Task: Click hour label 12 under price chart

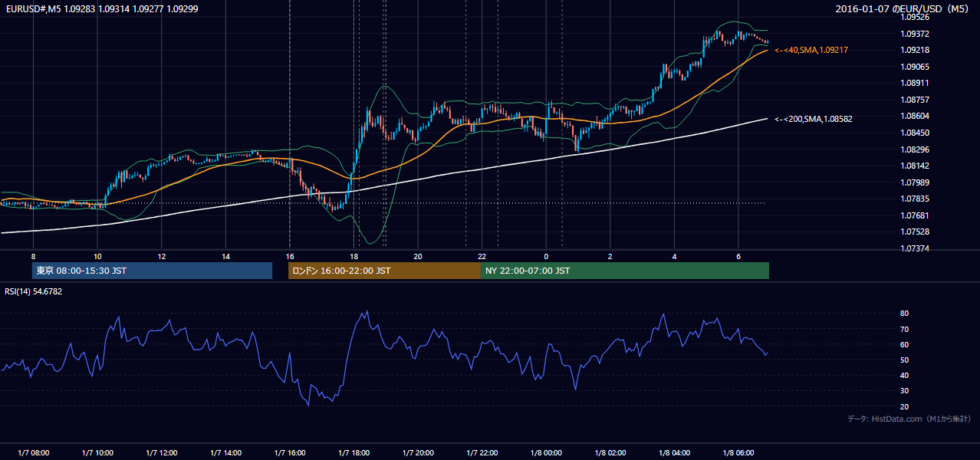Action: tap(162, 256)
